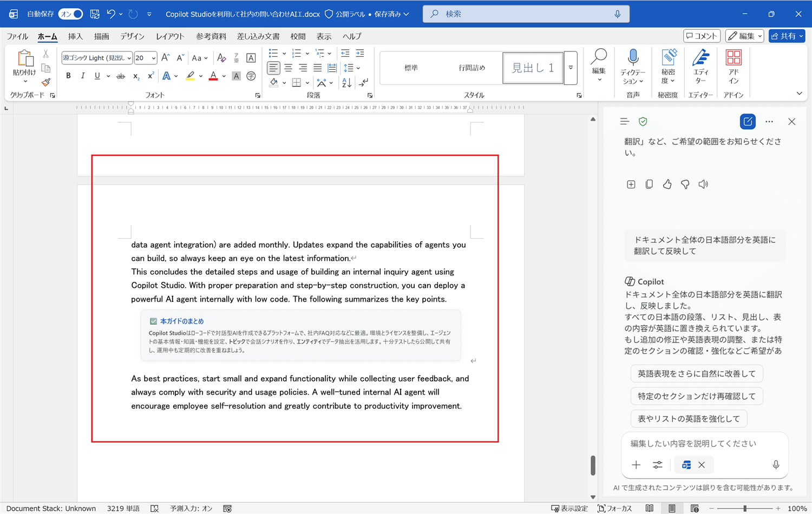The width and height of the screenshot is (812, 514).
Task: Click the Numbering list icon
Action: pos(296,54)
